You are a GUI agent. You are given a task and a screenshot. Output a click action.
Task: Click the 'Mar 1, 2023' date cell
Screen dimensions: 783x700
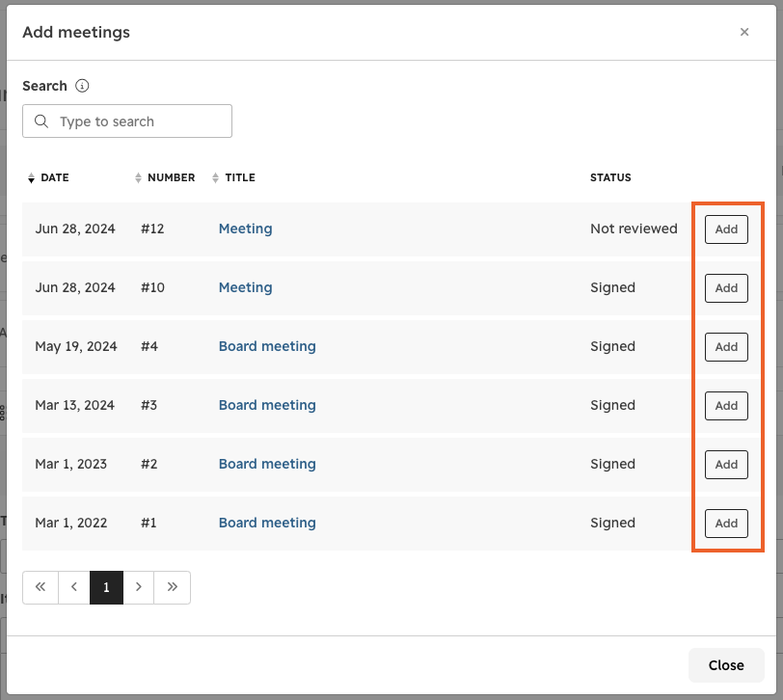tap(71, 464)
